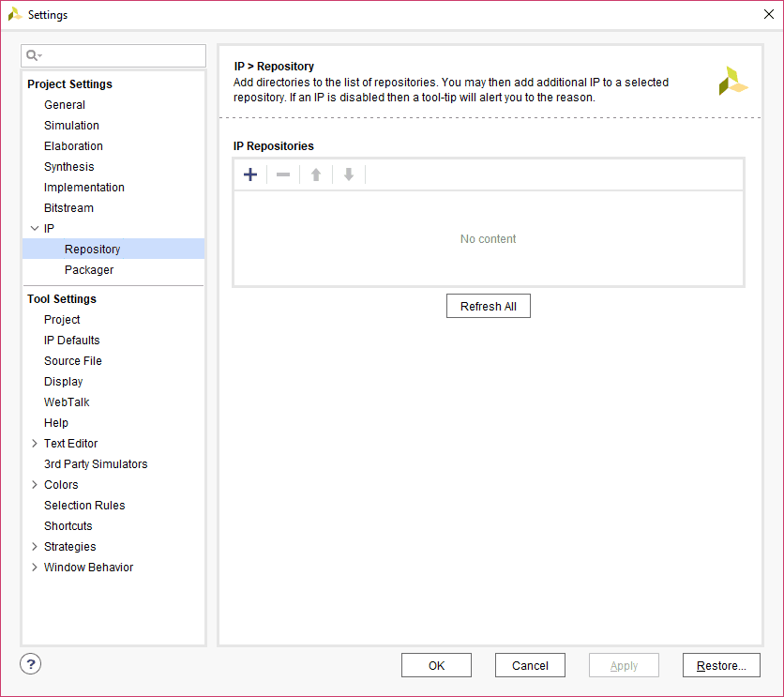Open the Synthesis settings page

tap(68, 167)
